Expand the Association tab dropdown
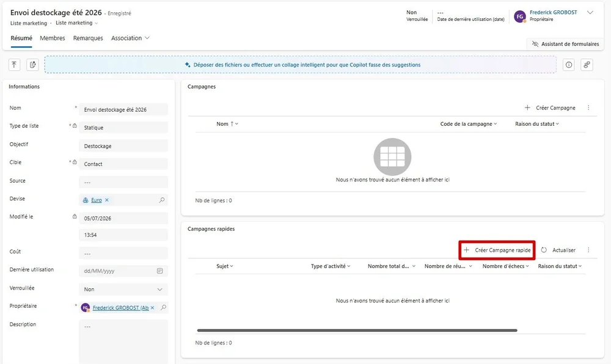 tap(130, 38)
